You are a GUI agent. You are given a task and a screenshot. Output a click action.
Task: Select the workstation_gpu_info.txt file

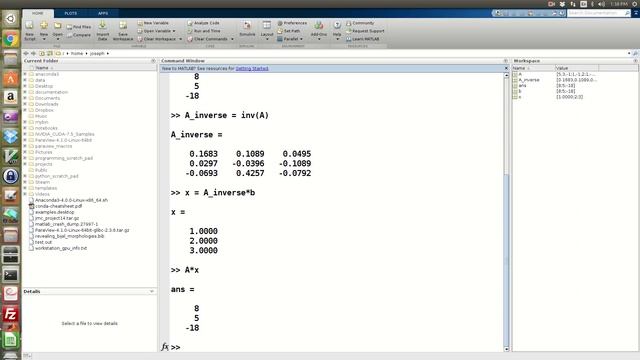pos(61,248)
